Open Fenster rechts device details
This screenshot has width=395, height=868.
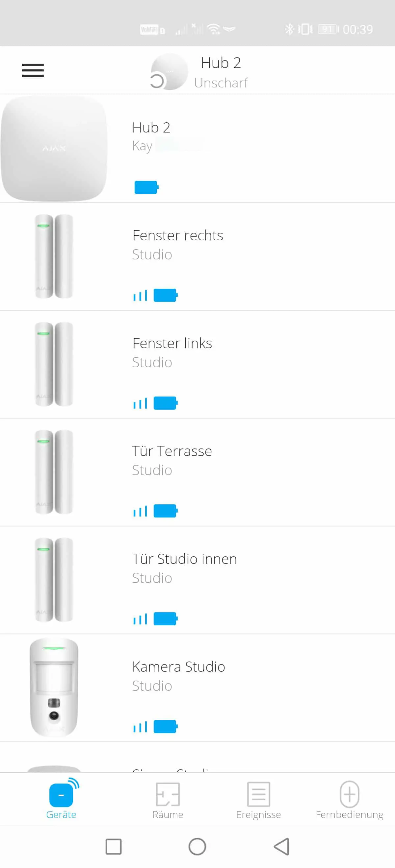click(197, 256)
